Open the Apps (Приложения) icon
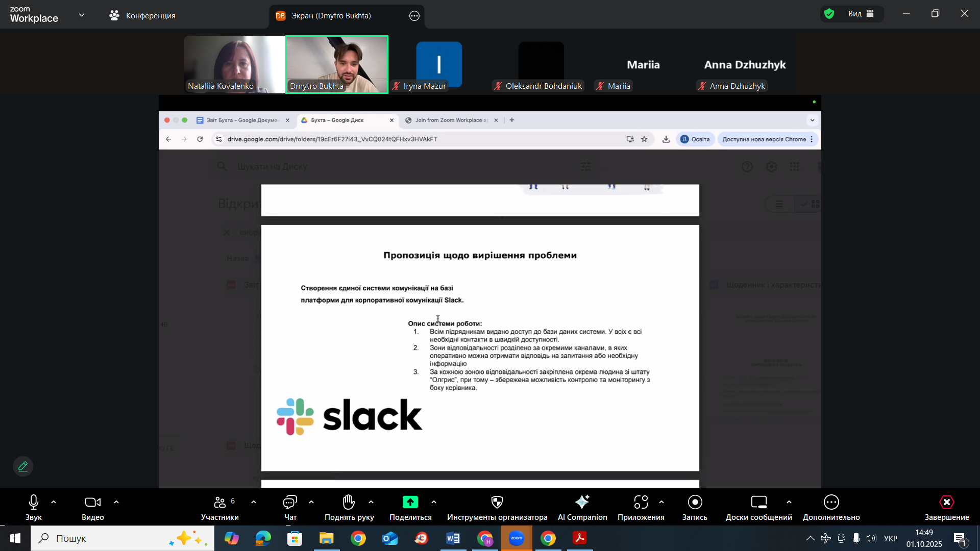The width and height of the screenshot is (980, 551). (x=641, y=503)
